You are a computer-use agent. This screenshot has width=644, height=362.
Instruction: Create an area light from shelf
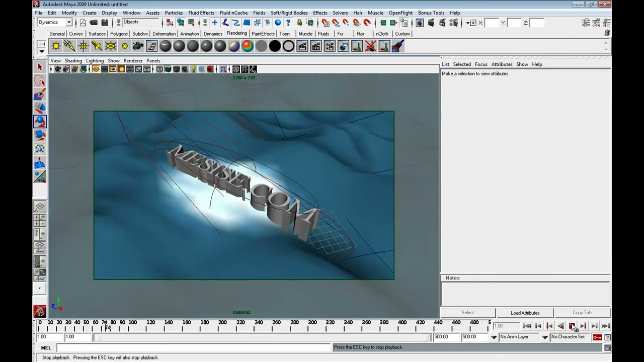[110, 46]
